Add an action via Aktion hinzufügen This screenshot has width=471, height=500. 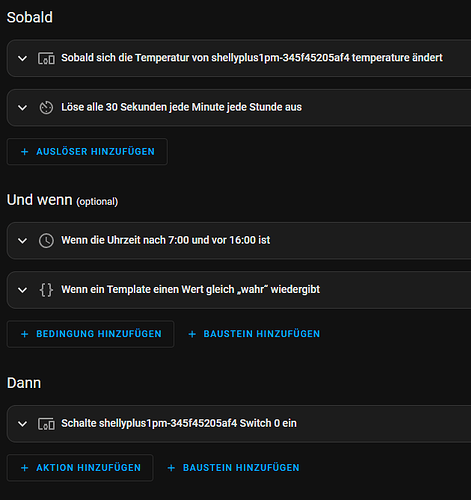pyautogui.click(x=80, y=468)
